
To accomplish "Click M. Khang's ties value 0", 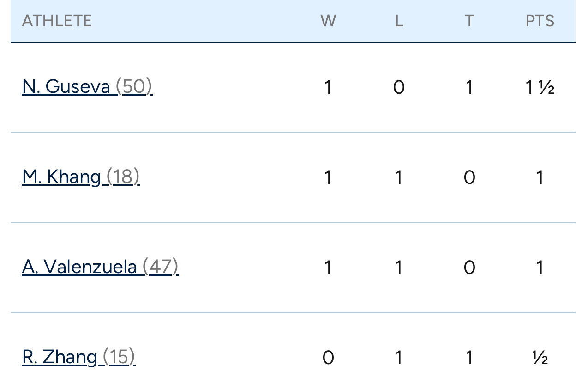I will pos(469,177).
